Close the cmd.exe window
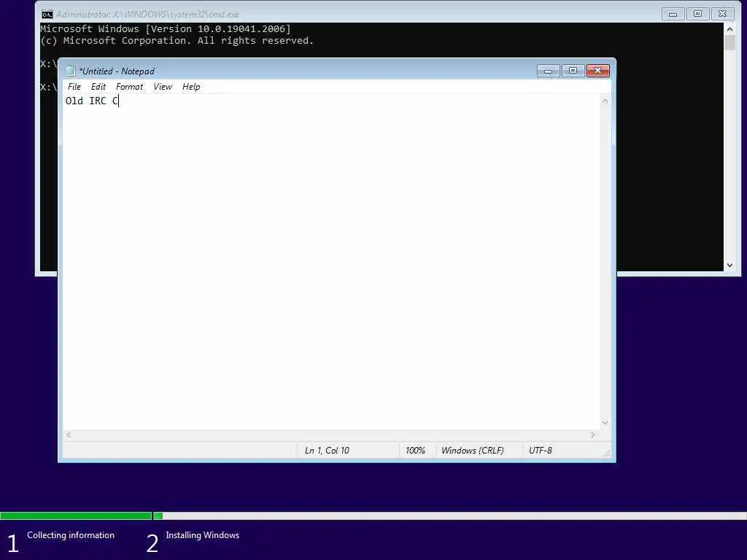 tap(723, 14)
